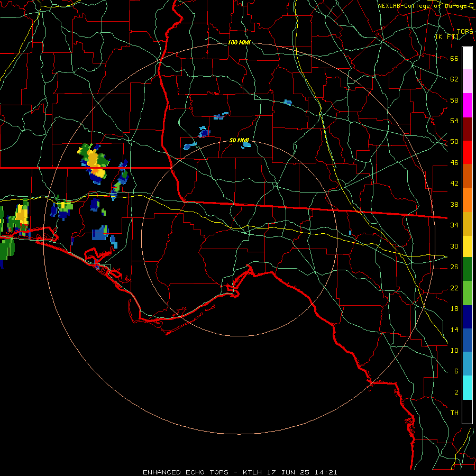Click the "[K FT]" units label
This screenshot has height=476, width=476.
click(447, 37)
